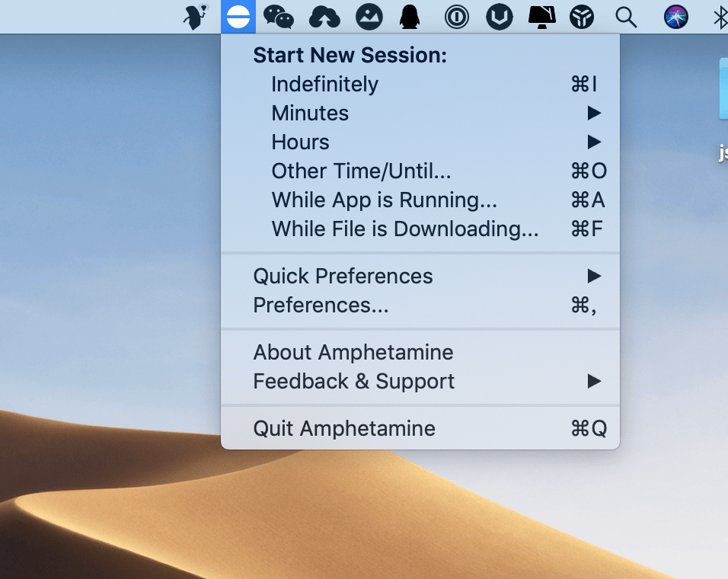The width and height of the screenshot is (728, 579).
Task: Click the picture-in-circle menu bar icon
Action: click(x=369, y=18)
